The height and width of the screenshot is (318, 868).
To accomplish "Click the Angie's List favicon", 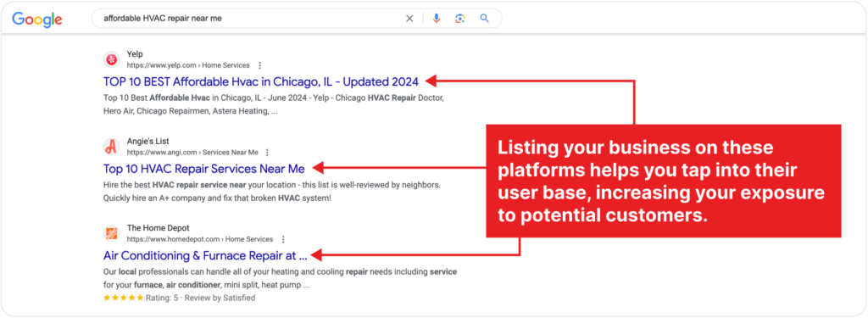I will tap(112, 146).
